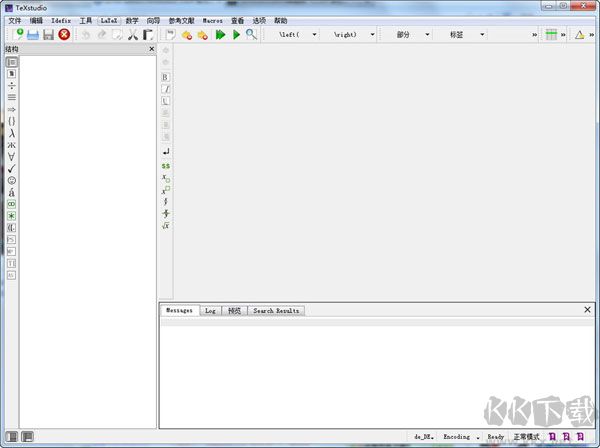Click the New document icon
The width and height of the screenshot is (600, 448).
click(17, 34)
